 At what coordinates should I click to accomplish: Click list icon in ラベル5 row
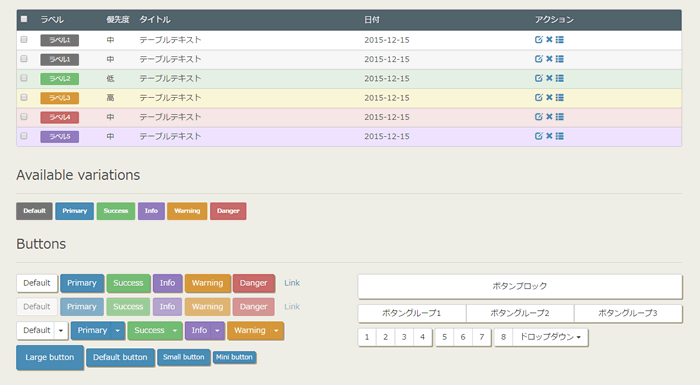(x=559, y=136)
